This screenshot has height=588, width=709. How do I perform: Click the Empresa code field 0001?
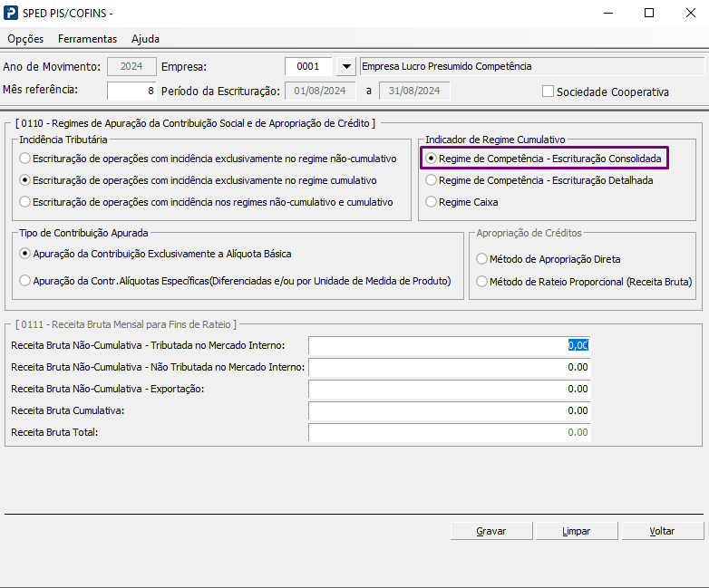(x=308, y=66)
